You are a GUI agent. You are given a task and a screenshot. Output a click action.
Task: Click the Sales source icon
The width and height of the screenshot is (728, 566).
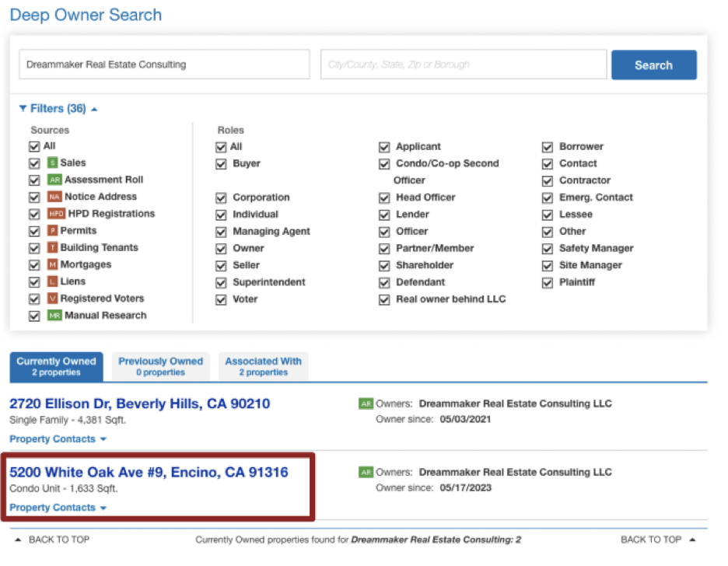(x=52, y=162)
